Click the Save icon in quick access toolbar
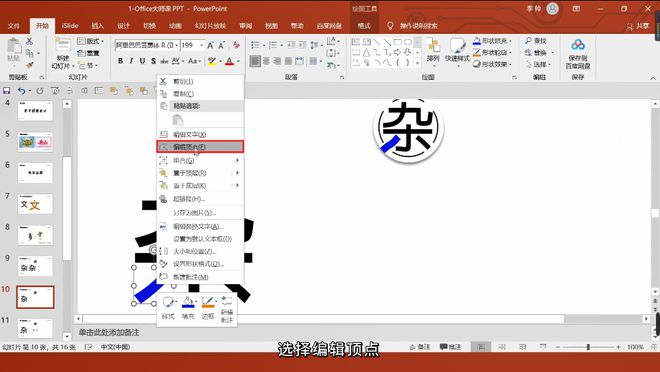 coord(7,90)
